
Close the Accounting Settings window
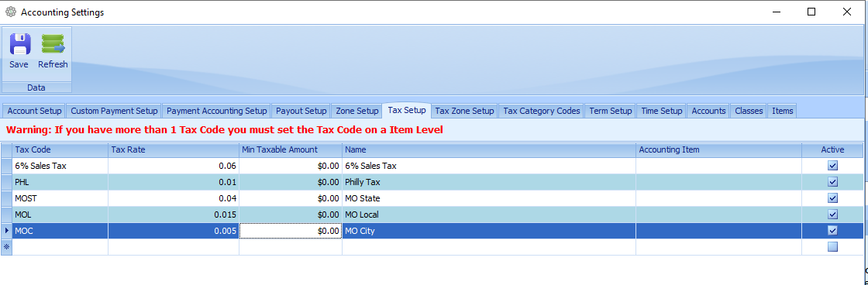click(847, 12)
